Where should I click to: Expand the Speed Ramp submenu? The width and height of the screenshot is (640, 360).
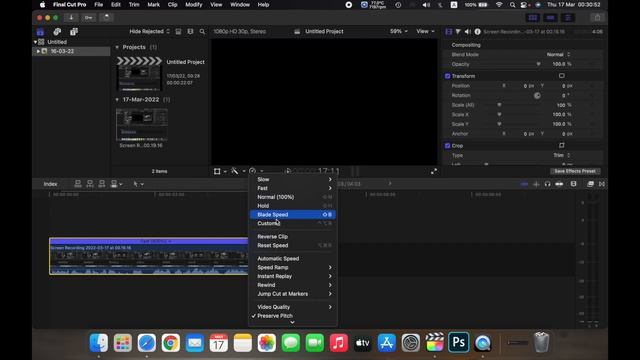tap(293, 267)
